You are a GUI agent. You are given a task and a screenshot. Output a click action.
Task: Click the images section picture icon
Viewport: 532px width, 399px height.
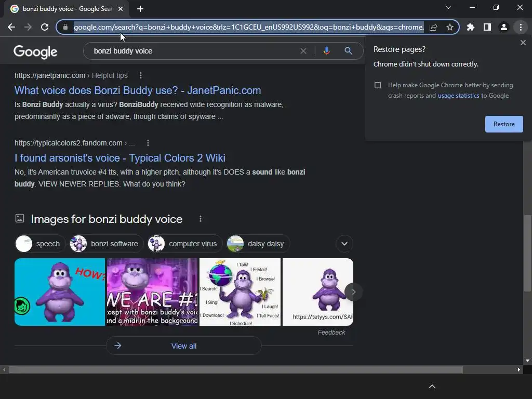20,219
